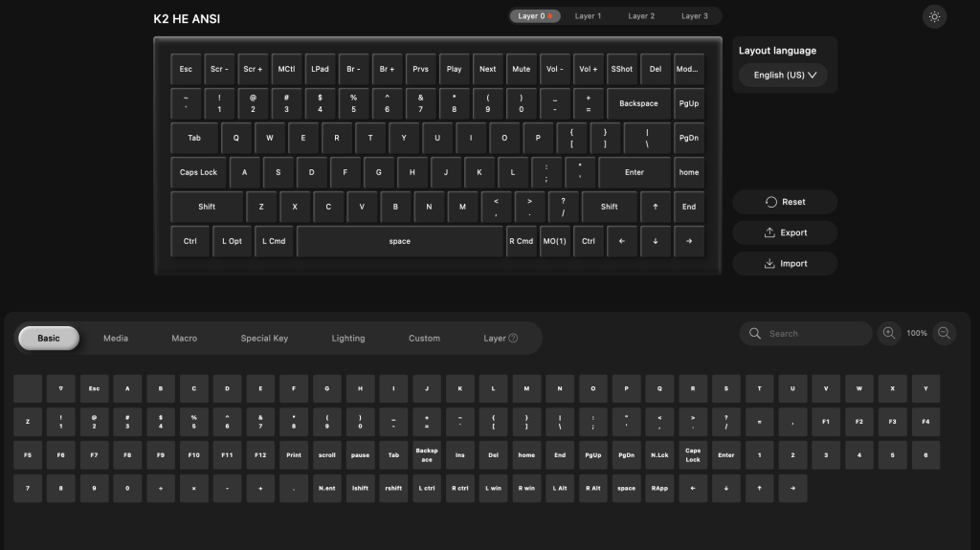Select the left arrow key on keyboard layout
Image resolution: width=980 pixels, height=550 pixels.
tap(622, 241)
